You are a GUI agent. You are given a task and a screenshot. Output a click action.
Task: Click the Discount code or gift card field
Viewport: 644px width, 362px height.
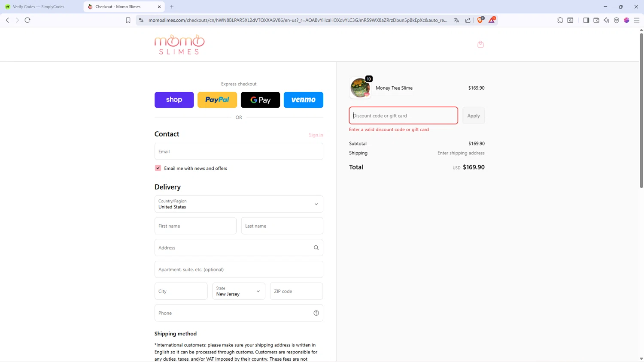click(x=404, y=116)
